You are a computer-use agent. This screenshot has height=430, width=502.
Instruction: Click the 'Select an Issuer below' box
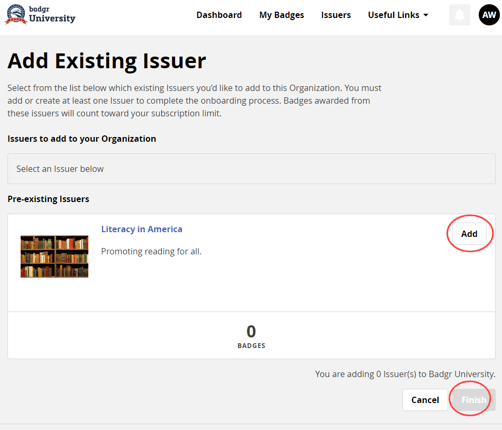coord(251,169)
